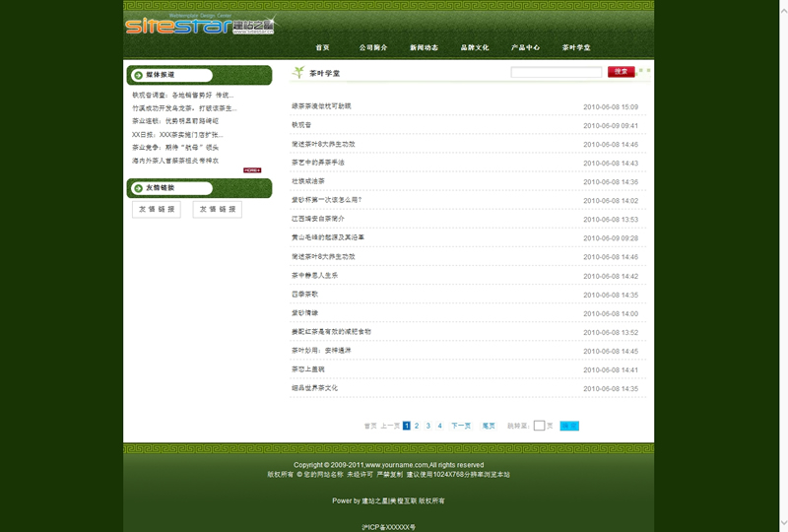Click the red MORE icon under media news
788x532 pixels.
[x=252, y=170]
